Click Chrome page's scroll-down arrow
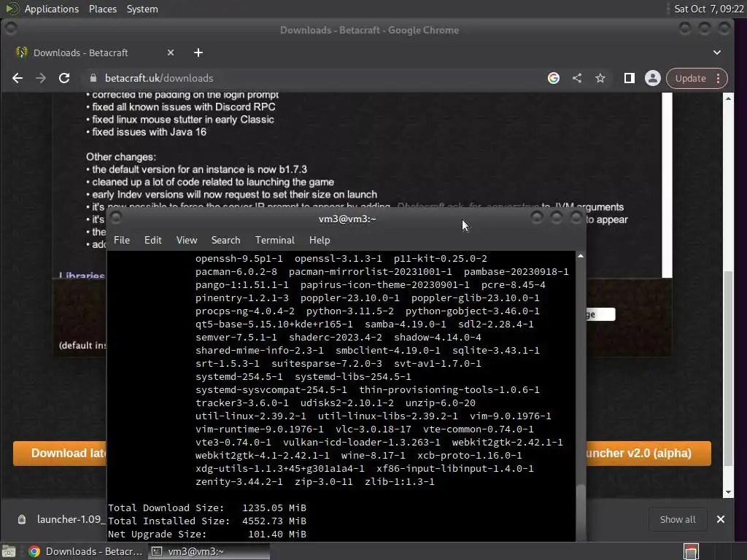This screenshot has height=560, width=747. click(729, 492)
